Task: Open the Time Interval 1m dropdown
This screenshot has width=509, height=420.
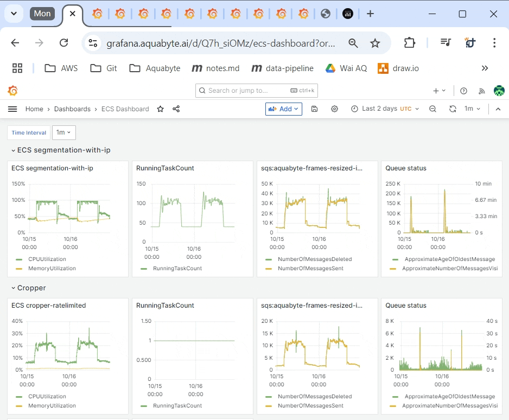Action: tap(64, 132)
